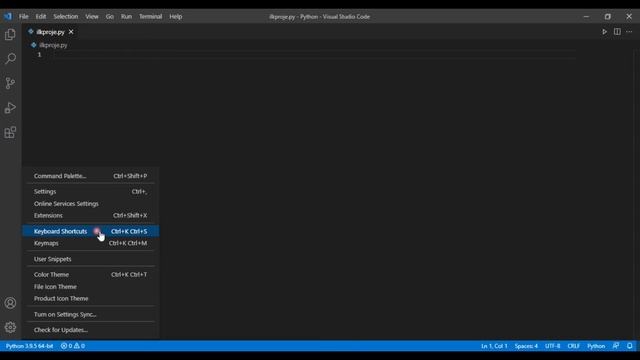Image resolution: width=640 pixels, height=360 pixels.
Task: Select Turn on Settings Sync...
Action: click(91, 315)
